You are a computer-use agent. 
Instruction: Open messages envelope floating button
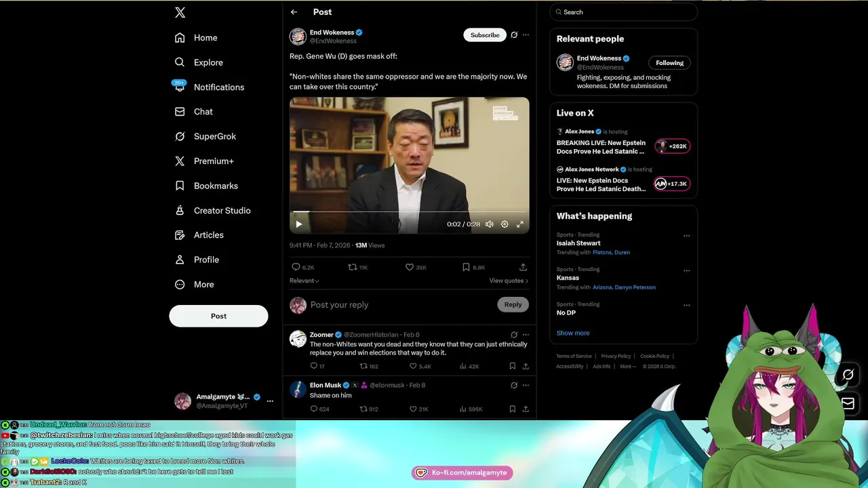(x=848, y=403)
